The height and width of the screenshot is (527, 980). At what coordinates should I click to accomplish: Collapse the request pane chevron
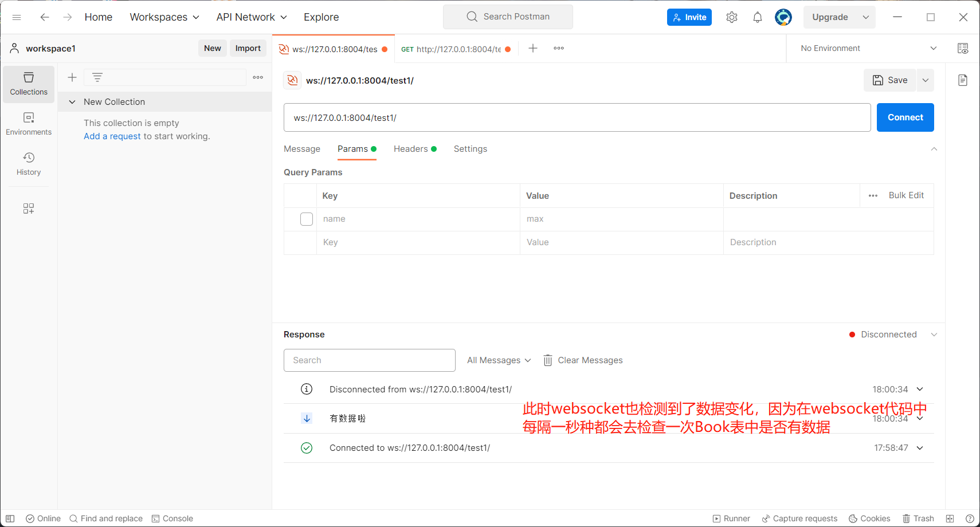(934, 149)
